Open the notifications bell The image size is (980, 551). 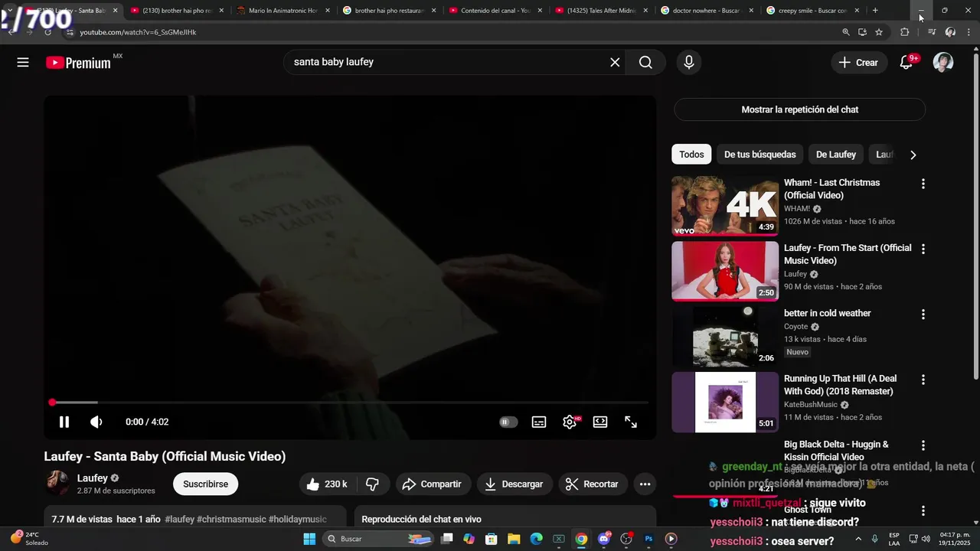click(906, 63)
